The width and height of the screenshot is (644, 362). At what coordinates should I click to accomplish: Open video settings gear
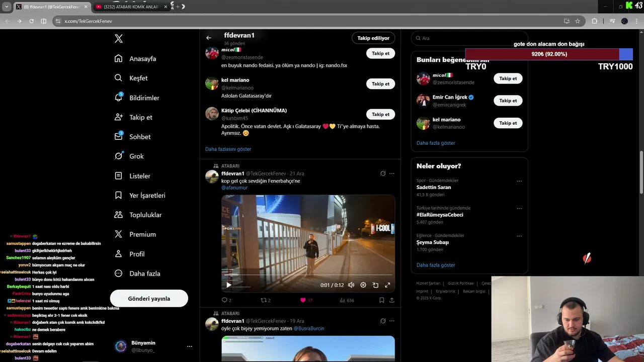[363, 285]
